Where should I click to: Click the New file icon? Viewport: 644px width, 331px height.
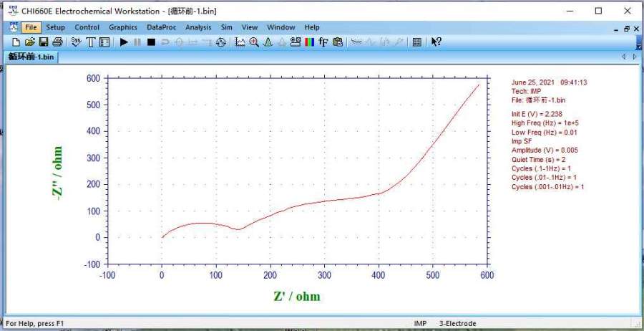coord(16,42)
